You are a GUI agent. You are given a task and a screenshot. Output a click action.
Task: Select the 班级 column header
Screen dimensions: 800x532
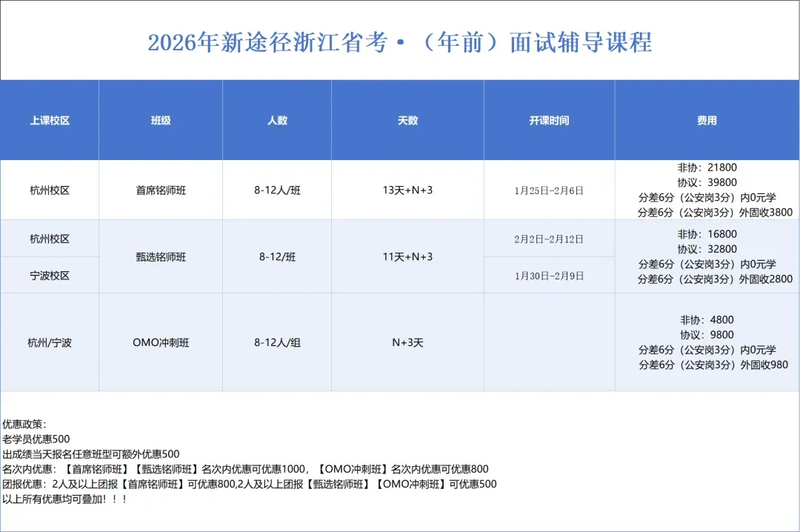point(161,121)
